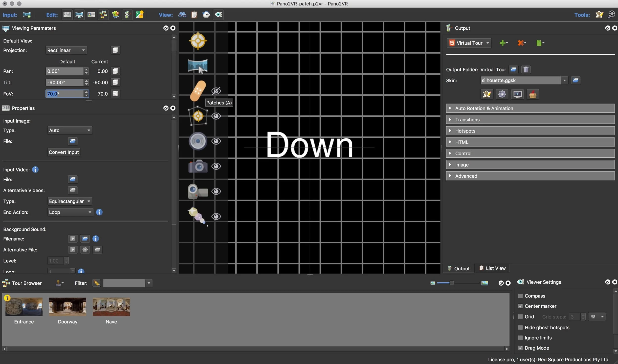Click the Convert Input button
The image size is (618, 364).
64,152
